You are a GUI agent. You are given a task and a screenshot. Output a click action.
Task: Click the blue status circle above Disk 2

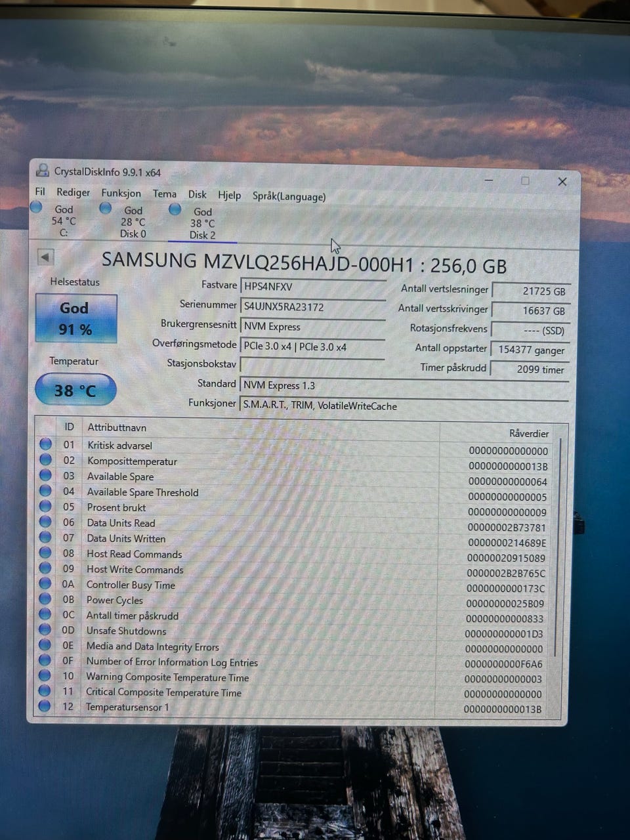175,209
